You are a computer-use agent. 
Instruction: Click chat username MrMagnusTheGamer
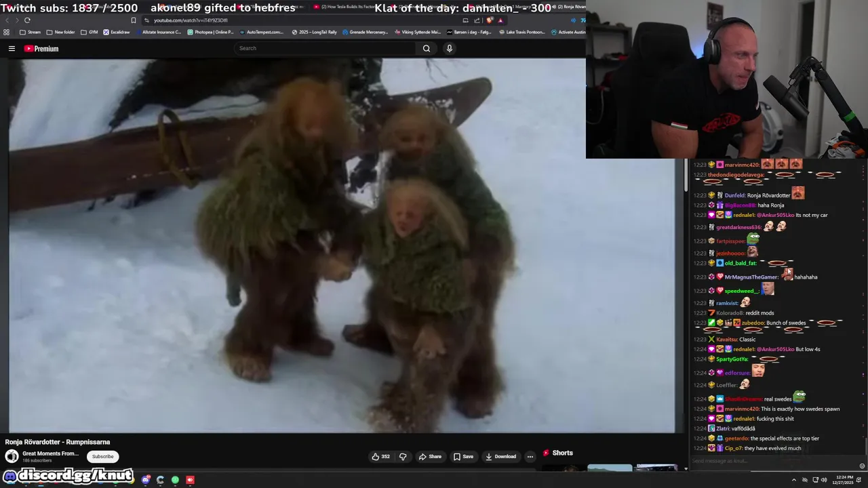tap(751, 277)
